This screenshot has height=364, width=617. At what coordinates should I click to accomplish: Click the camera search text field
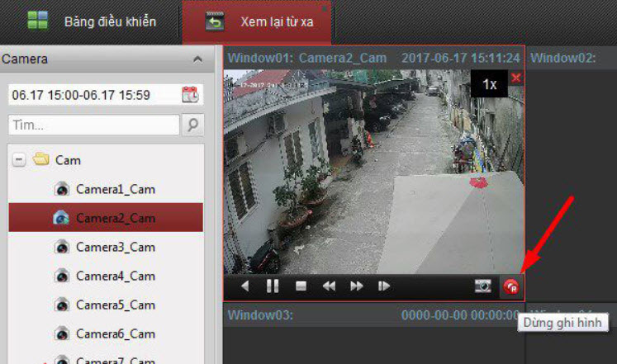tap(93, 125)
